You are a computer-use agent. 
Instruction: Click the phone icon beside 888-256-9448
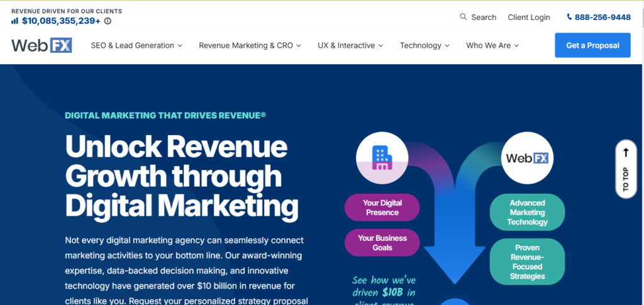(x=570, y=17)
